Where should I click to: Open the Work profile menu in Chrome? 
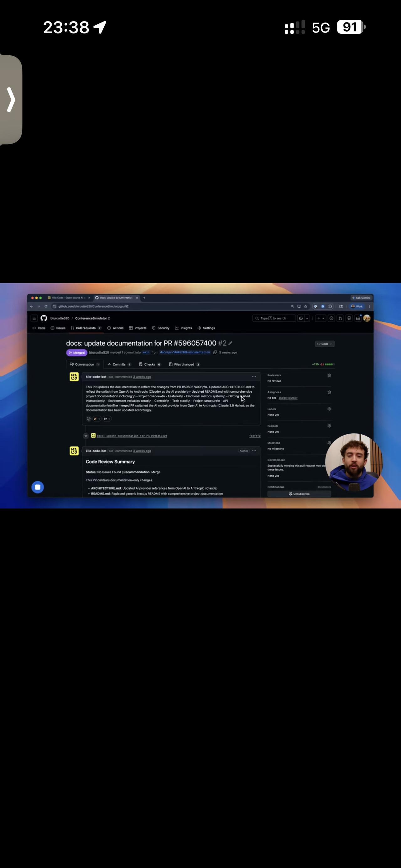click(357, 306)
